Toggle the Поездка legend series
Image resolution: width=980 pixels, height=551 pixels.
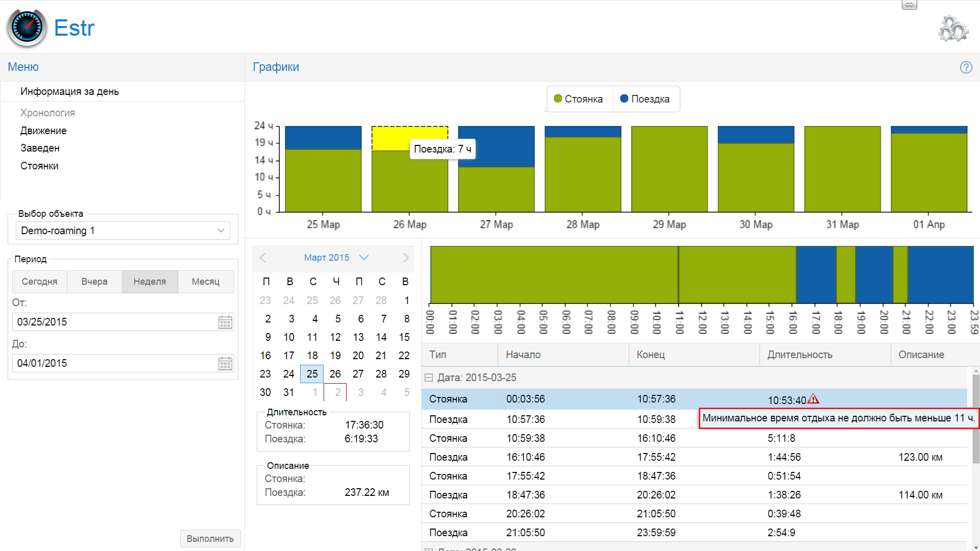tap(645, 99)
